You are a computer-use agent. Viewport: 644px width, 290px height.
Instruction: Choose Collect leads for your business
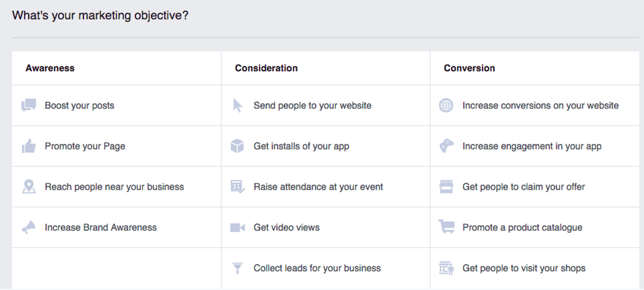click(317, 268)
